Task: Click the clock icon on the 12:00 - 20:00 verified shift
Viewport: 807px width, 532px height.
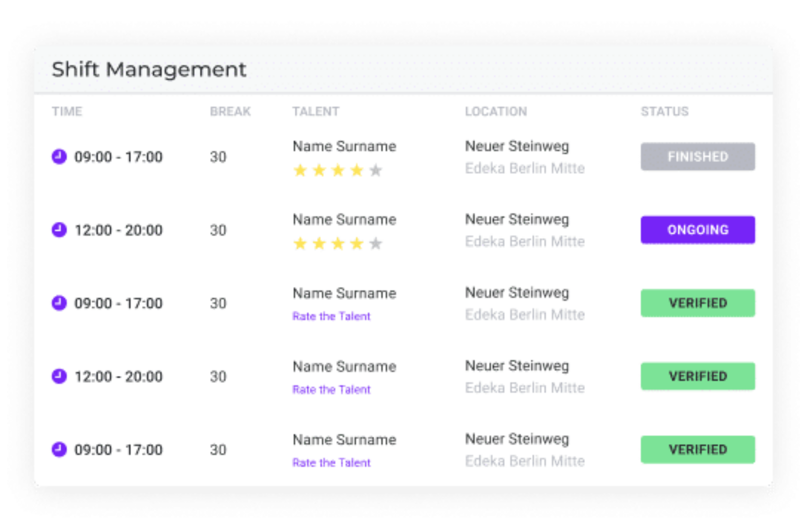Action: [x=59, y=376]
